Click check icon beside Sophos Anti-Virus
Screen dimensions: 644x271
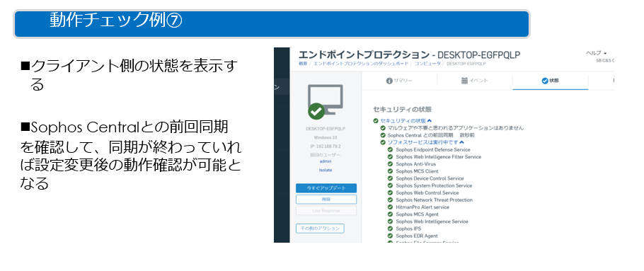tap(390, 164)
